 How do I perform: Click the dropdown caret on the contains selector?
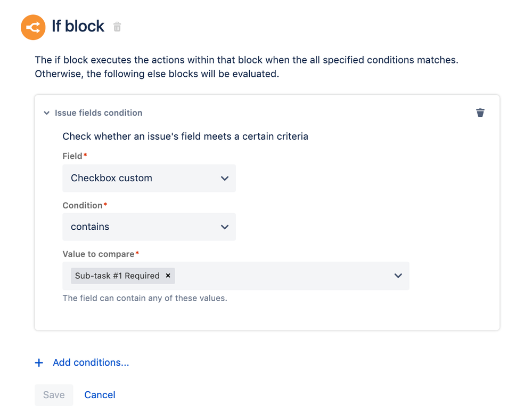[x=225, y=227]
